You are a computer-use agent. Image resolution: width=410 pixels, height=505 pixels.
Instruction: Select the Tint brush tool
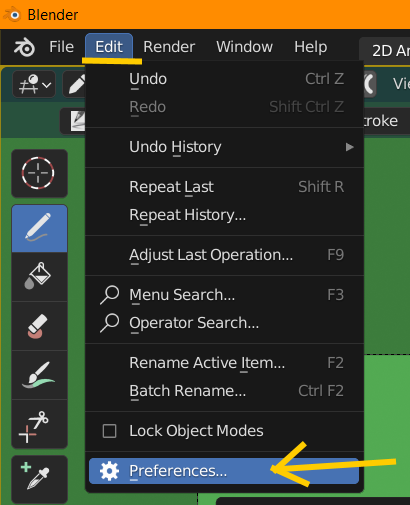39,375
